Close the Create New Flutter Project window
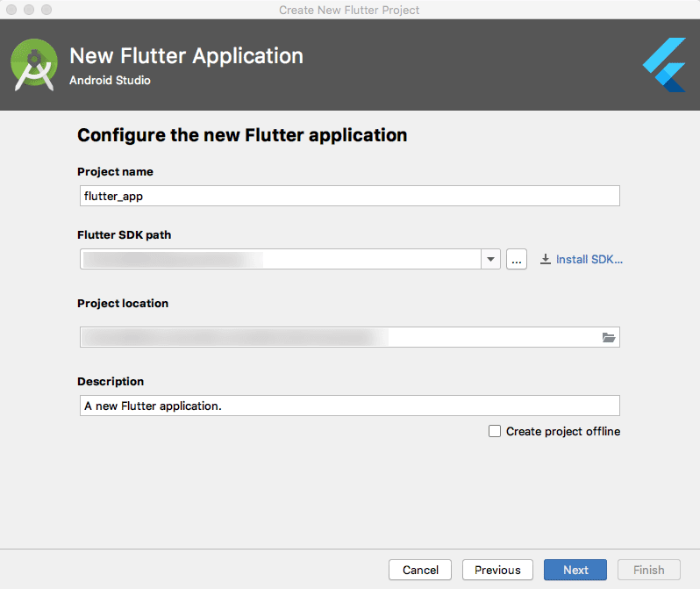This screenshot has height=589, width=700. coord(11,10)
